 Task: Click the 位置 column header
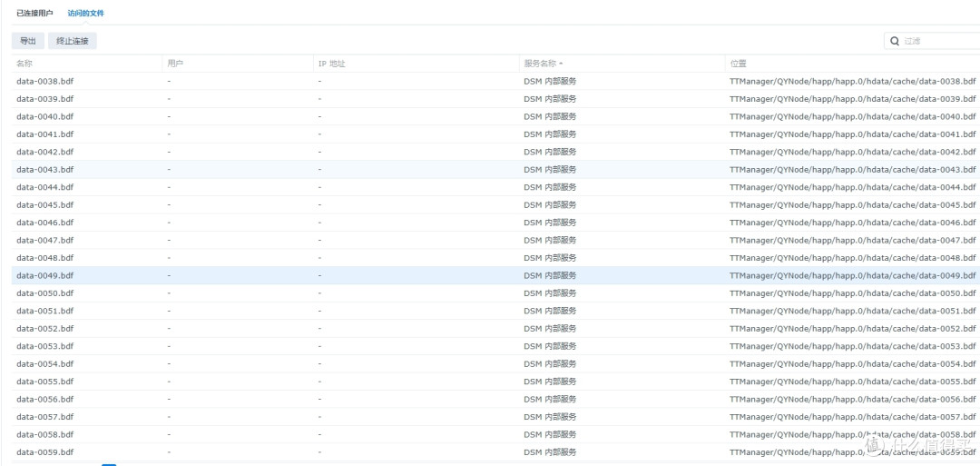(x=738, y=64)
